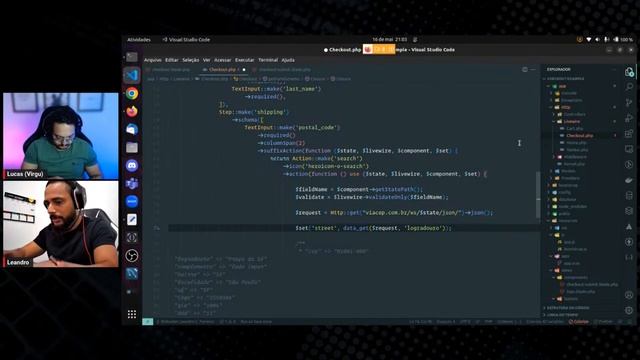Screen dimensions: 640x360
Task: Expand the Estrutura do Código section
Action: coord(567,308)
